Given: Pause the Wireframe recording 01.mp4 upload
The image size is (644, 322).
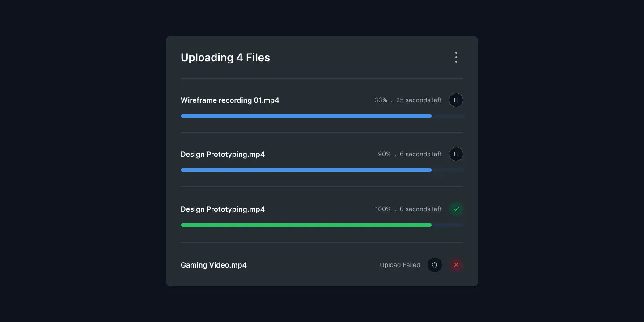Looking at the screenshot, I should coord(456,100).
